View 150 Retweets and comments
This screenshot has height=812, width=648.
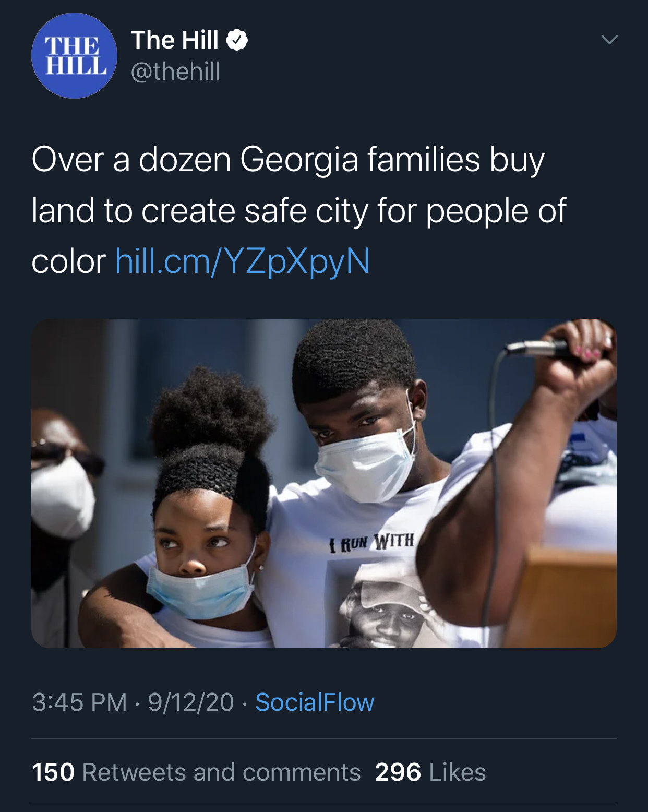pos(196,772)
